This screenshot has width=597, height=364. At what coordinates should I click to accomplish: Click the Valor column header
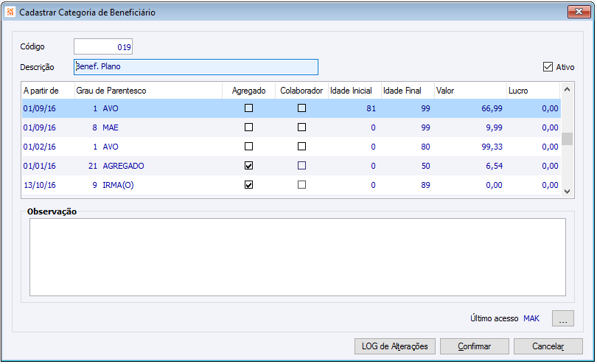click(x=469, y=91)
